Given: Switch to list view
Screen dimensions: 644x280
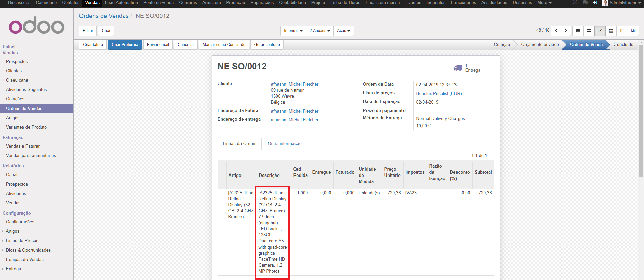Looking at the screenshot, I should (x=578, y=31).
